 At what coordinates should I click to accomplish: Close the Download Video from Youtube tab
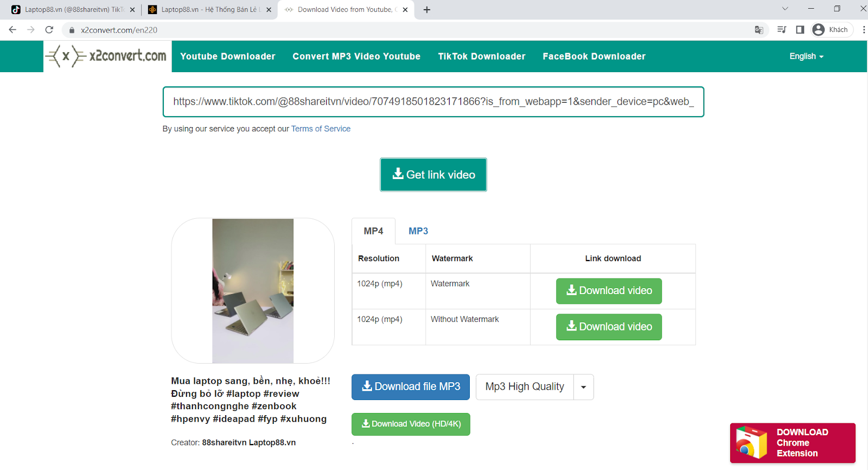point(405,10)
